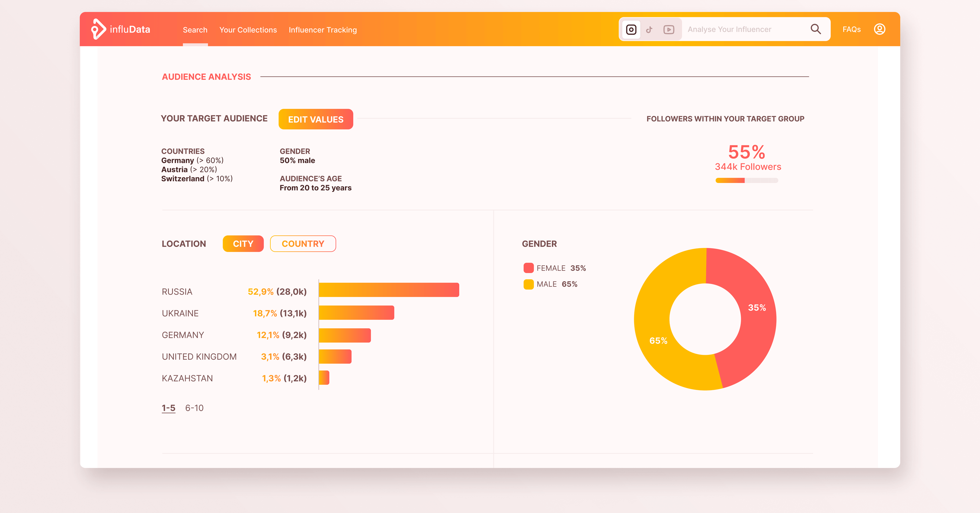980x513 pixels.
Task: Switch results pagination to 6-10
Action: tap(194, 408)
